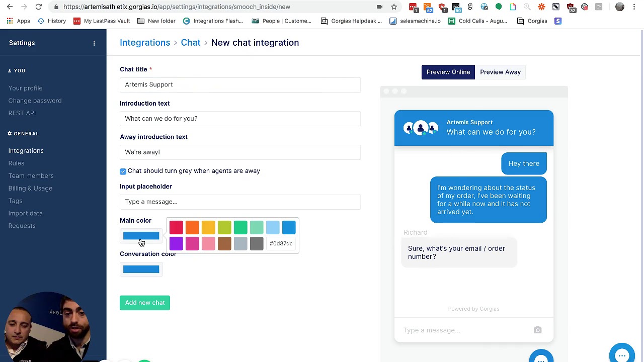
Task: Open the History bookmark
Action: click(x=52, y=21)
